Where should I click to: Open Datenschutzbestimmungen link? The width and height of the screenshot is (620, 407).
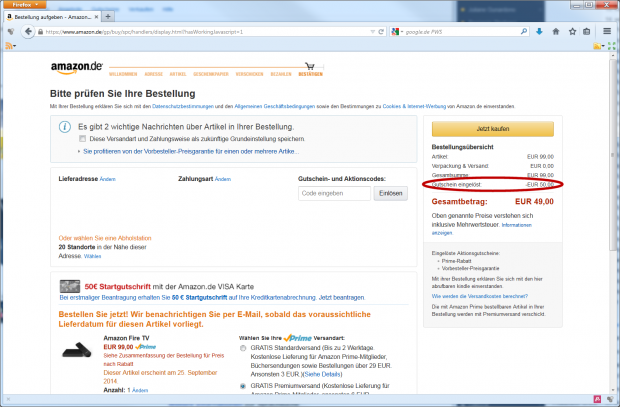click(183, 106)
